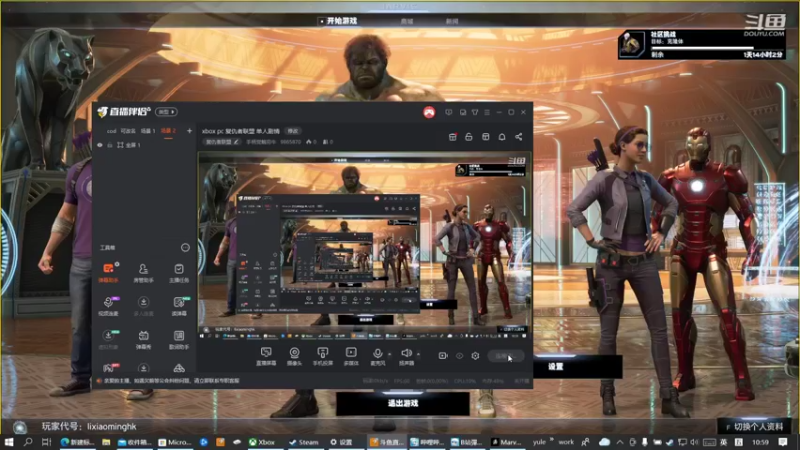Add a 摄像头 camera source
800x450 pixels.
tap(294, 356)
